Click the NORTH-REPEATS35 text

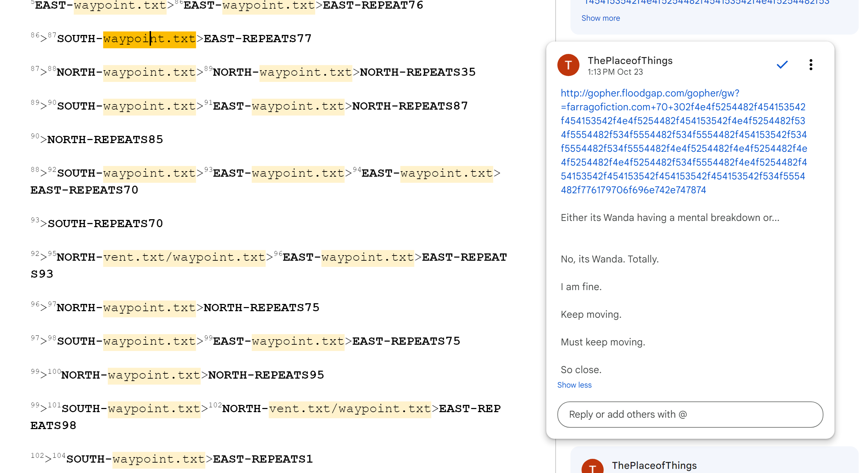click(x=417, y=72)
